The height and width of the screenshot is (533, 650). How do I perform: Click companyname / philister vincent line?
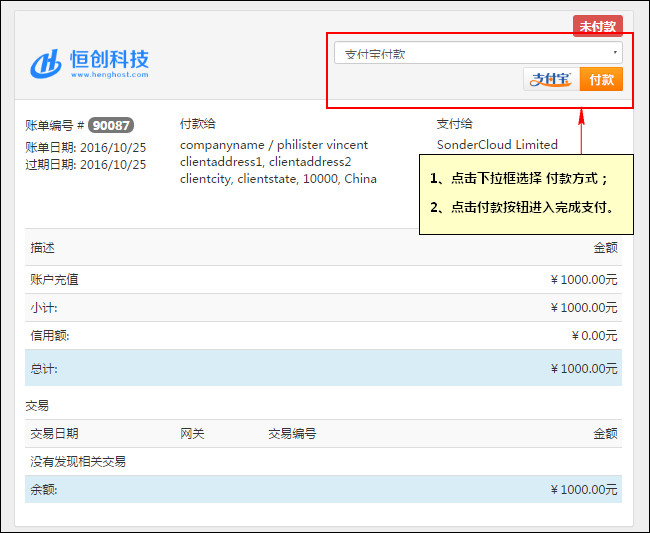(x=274, y=145)
